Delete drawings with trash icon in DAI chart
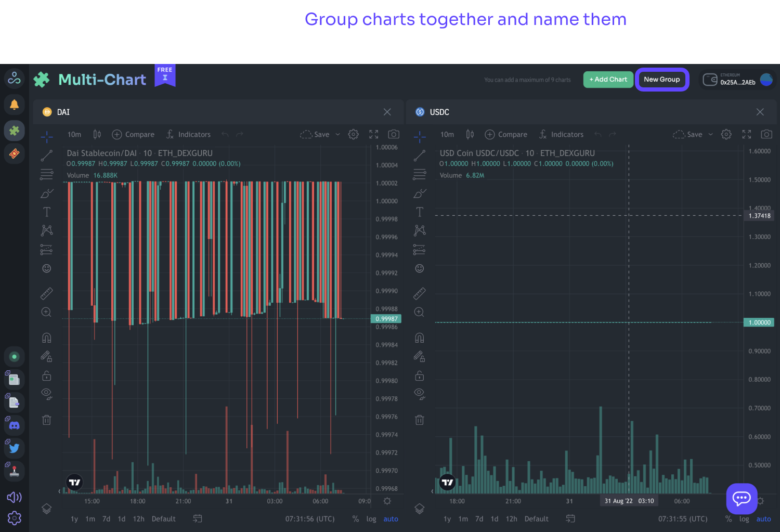780x532 pixels. [x=46, y=420]
